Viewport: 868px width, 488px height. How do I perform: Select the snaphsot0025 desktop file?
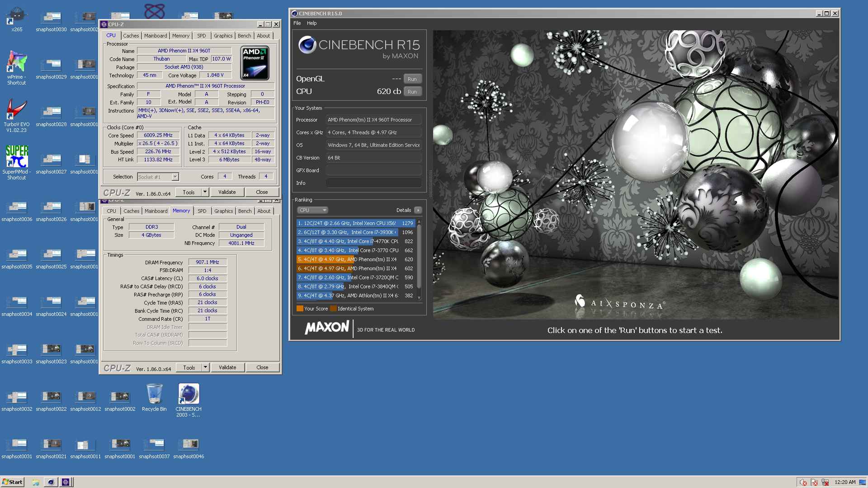pyautogui.click(x=51, y=258)
